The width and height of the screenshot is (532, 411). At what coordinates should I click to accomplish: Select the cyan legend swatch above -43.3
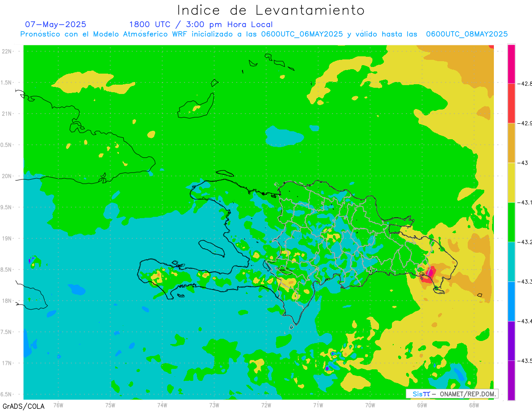click(511, 262)
